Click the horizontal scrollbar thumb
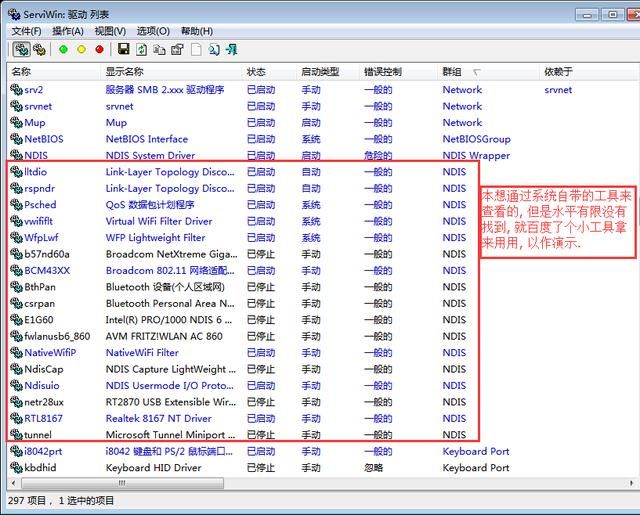The width and height of the screenshot is (640, 515). click(122, 483)
